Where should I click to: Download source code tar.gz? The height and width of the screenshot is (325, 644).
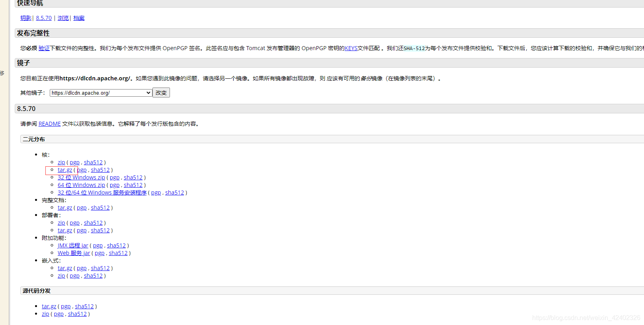tap(49, 306)
